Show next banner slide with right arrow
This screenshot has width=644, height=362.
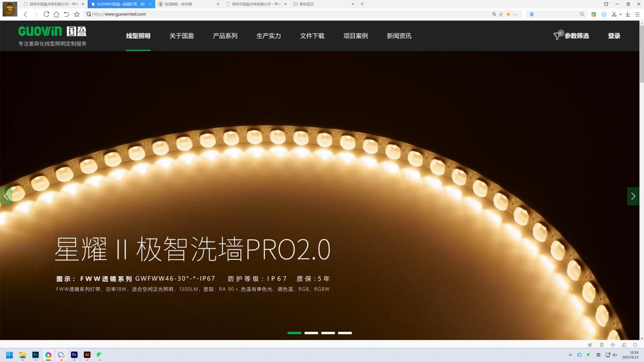(633, 196)
